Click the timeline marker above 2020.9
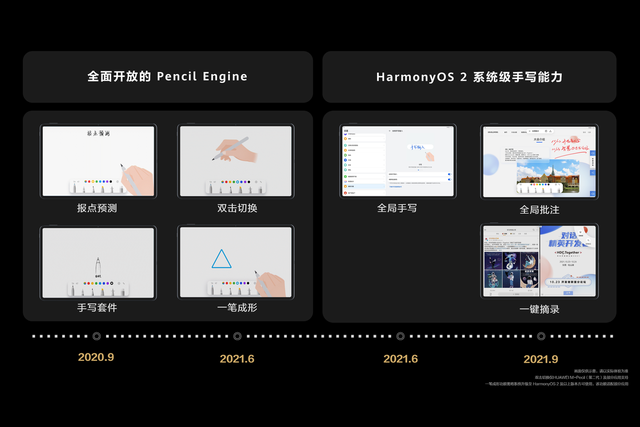 point(96,336)
